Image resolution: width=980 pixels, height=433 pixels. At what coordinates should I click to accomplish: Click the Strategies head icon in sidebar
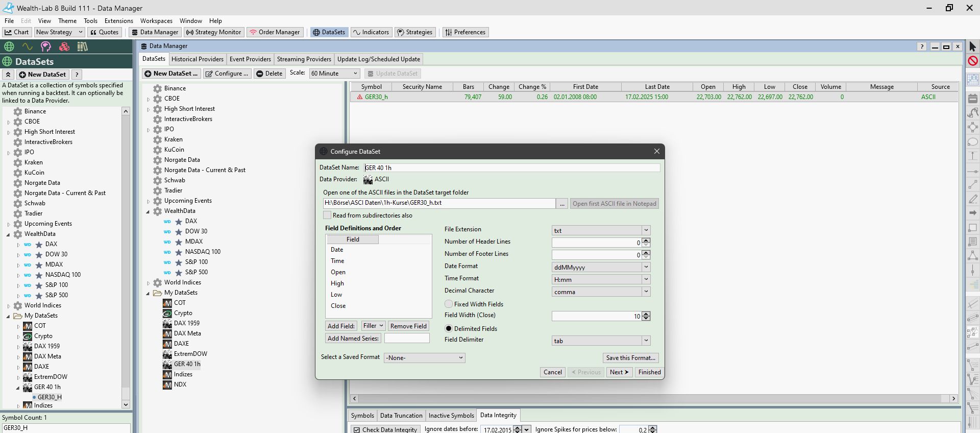tap(46, 47)
